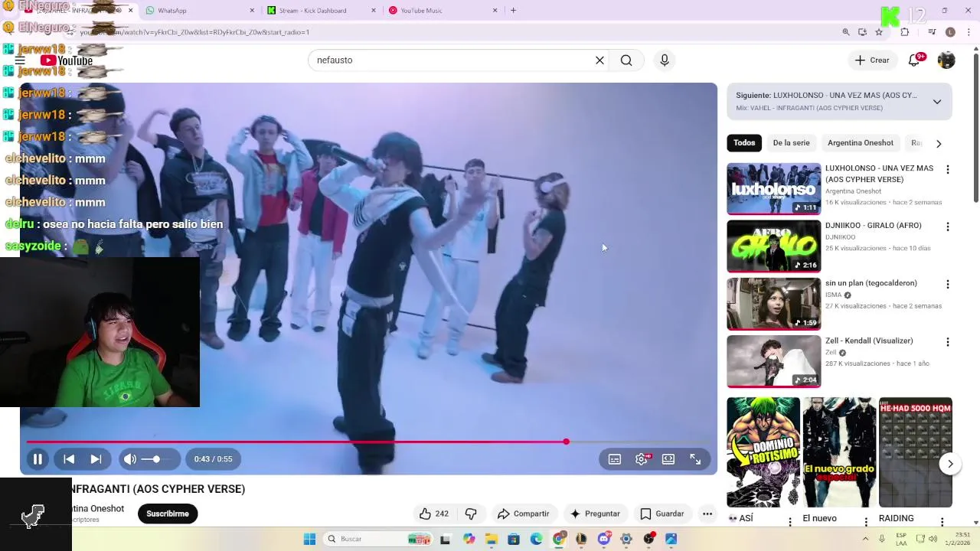This screenshot has width=980, height=551.
Task: Open the DOMINIO ROTISIMO short thumbnail
Action: (x=763, y=452)
